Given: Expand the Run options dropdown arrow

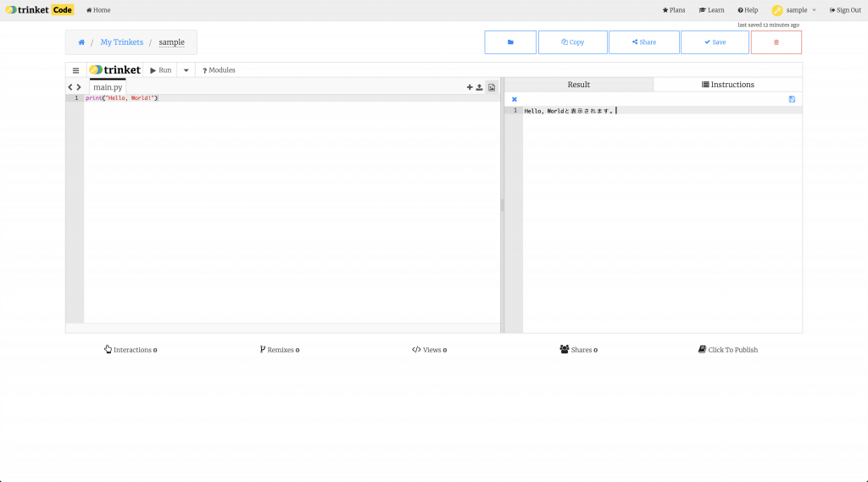Looking at the screenshot, I should [x=186, y=70].
